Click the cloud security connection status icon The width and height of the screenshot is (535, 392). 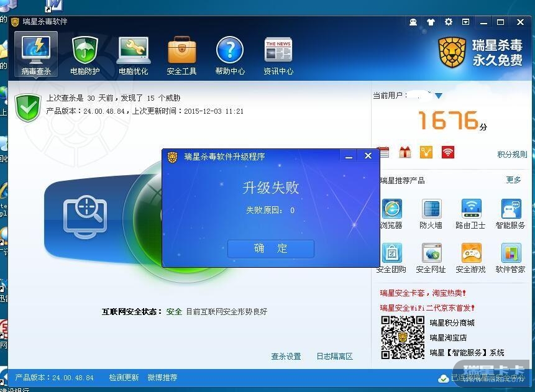click(443, 378)
